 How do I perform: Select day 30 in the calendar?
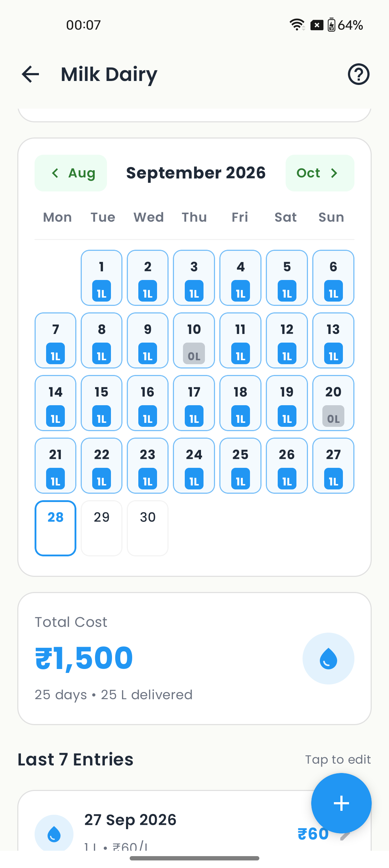148,528
